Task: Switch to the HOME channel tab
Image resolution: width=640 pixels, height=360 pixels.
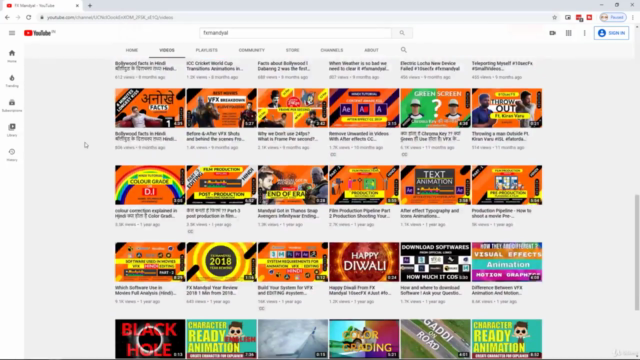Action: (x=131, y=50)
